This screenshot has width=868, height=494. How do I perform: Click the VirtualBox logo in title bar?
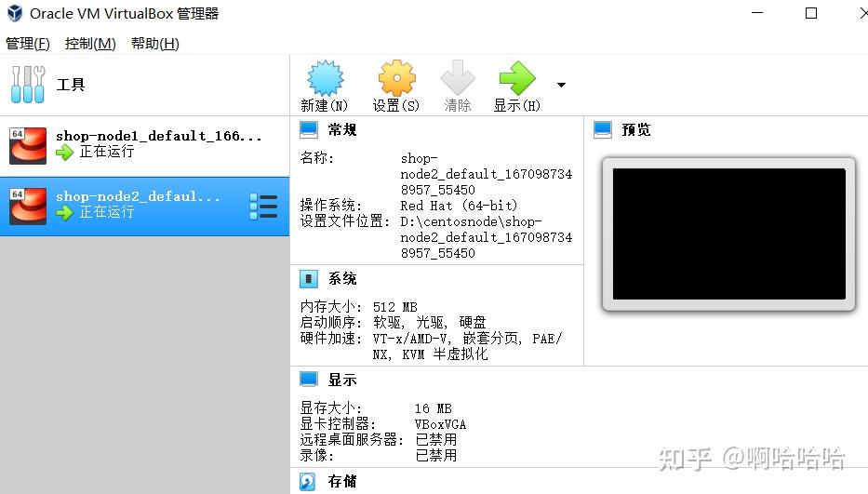(15, 13)
